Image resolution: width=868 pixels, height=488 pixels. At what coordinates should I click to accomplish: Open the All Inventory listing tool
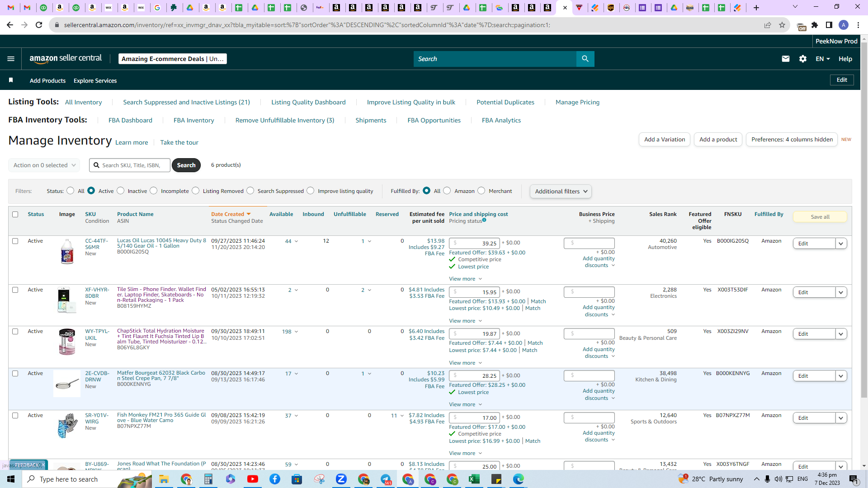[x=83, y=102]
